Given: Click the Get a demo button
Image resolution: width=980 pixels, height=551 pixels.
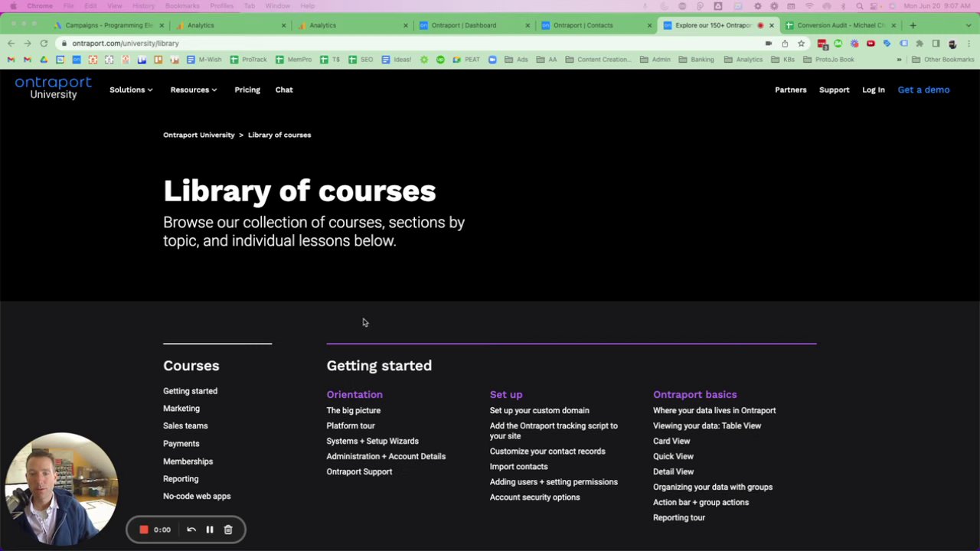Looking at the screenshot, I should pos(923,90).
